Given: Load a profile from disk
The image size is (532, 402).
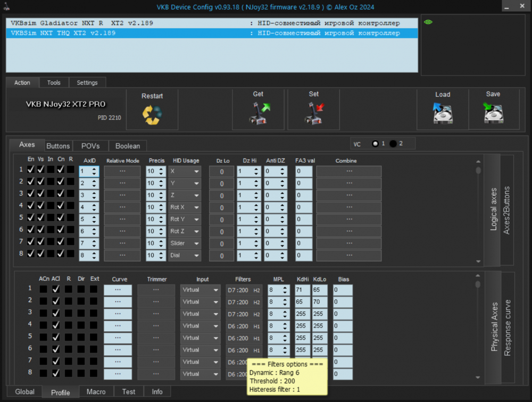Looking at the screenshot, I should [x=442, y=110].
